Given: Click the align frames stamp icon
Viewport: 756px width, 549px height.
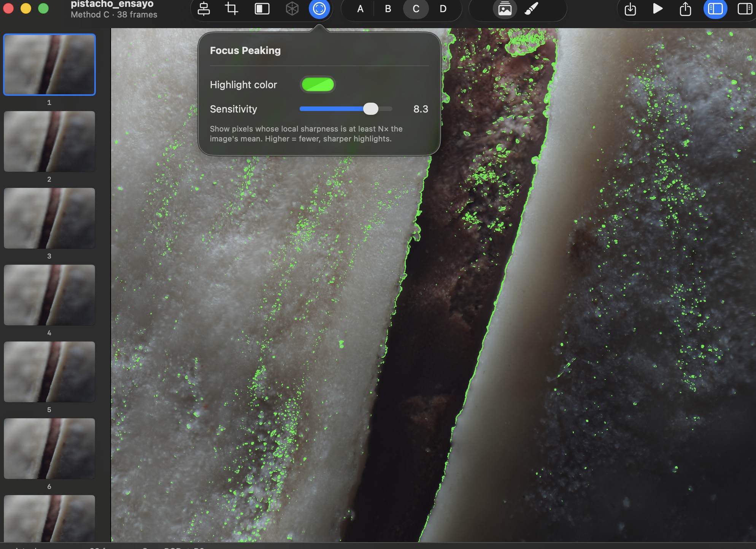Looking at the screenshot, I should coord(204,9).
